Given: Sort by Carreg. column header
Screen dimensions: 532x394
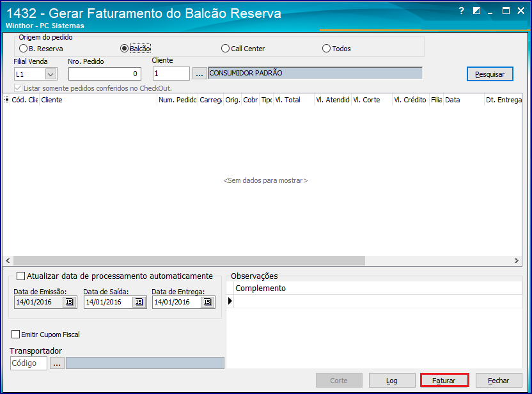Looking at the screenshot, I should point(211,100).
